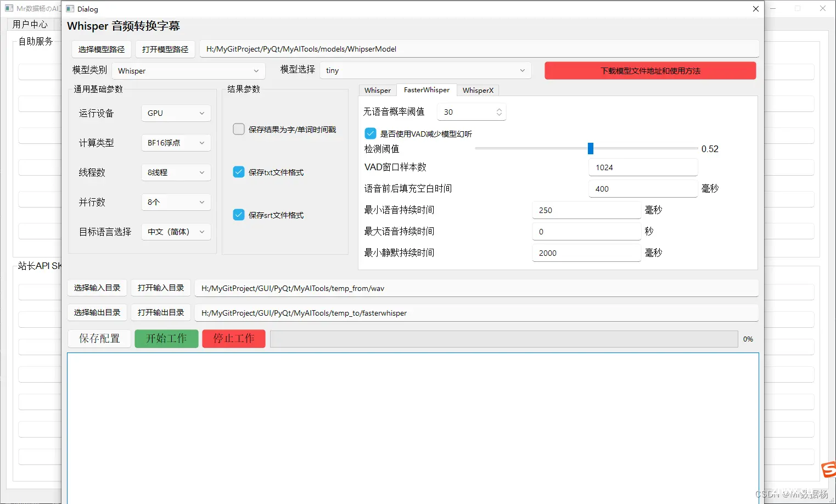Click the input directory path field

point(476,288)
